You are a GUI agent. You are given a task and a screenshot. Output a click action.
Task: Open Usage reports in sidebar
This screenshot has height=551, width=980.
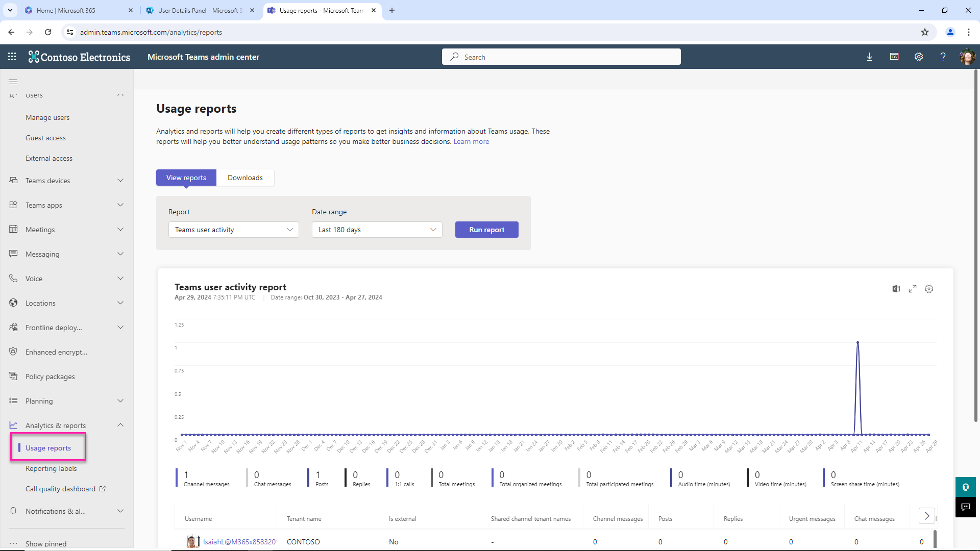(48, 448)
